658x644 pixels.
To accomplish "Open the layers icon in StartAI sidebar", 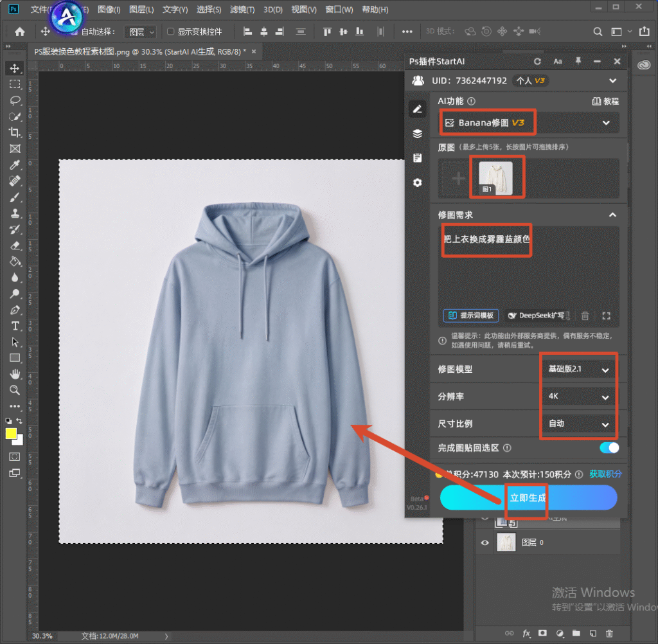I will point(417,134).
